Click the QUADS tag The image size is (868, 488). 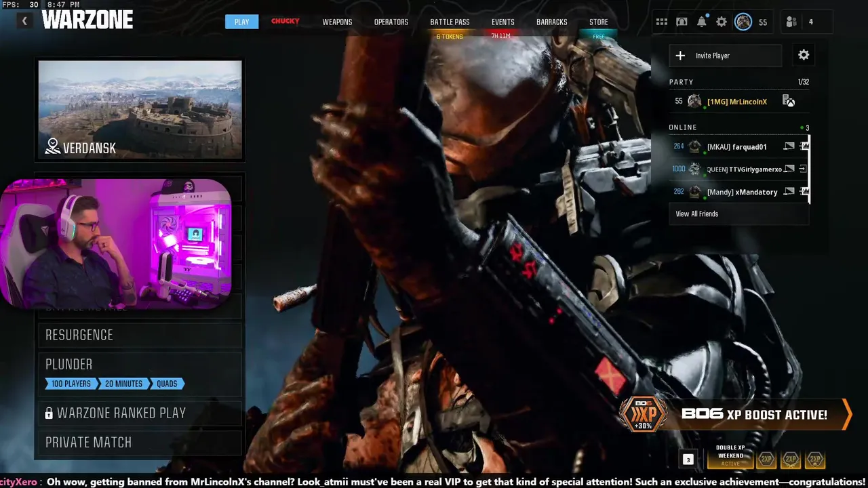tap(167, 384)
